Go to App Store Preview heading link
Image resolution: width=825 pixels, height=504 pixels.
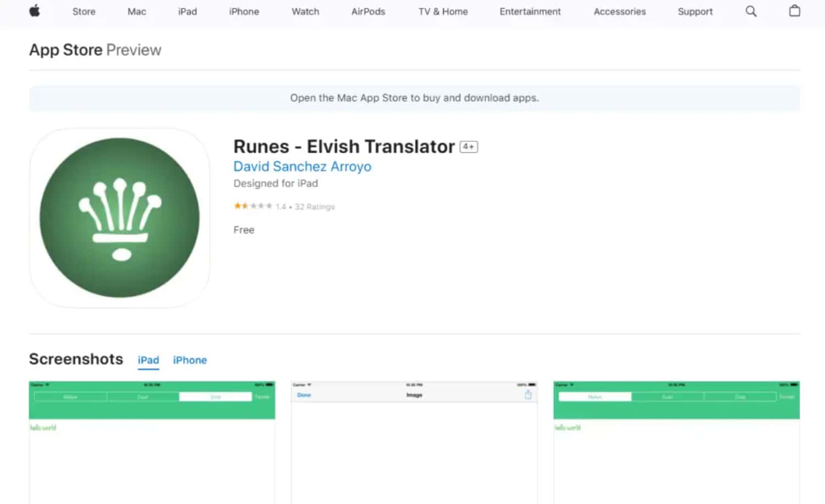click(x=95, y=50)
